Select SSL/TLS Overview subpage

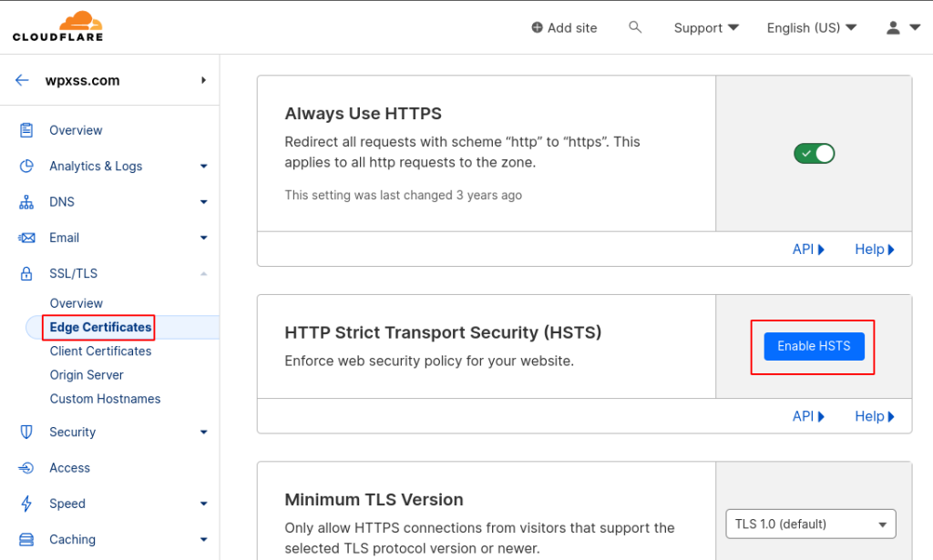tap(77, 303)
